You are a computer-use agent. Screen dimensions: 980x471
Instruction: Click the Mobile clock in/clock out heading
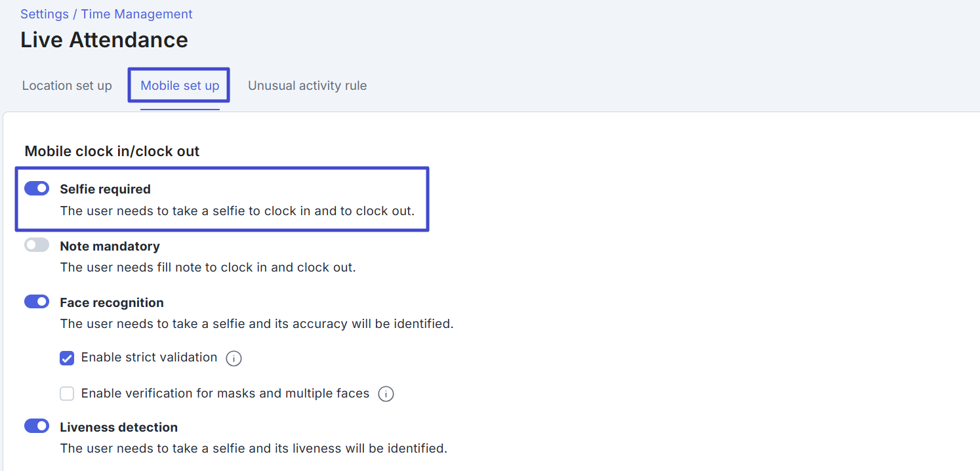point(112,152)
